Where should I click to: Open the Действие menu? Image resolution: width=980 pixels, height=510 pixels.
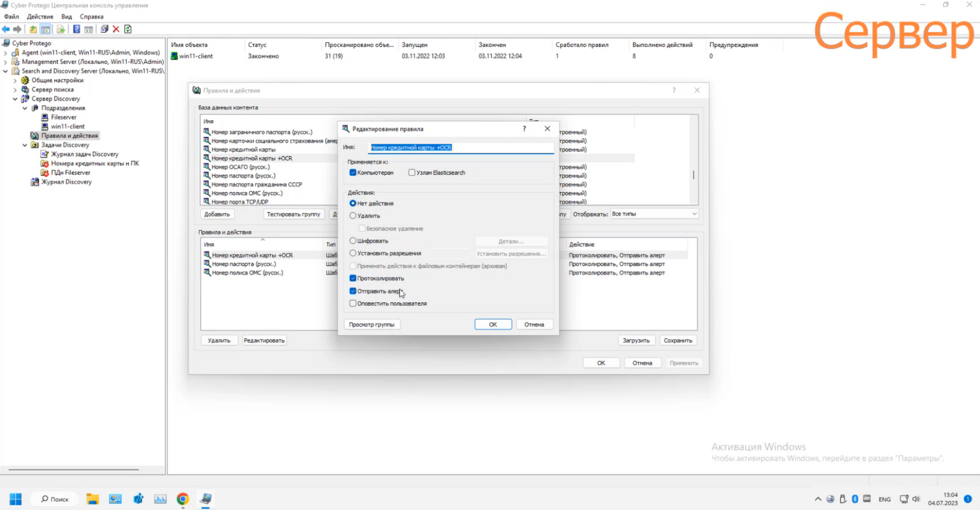pyautogui.click(x=40, y=16)
